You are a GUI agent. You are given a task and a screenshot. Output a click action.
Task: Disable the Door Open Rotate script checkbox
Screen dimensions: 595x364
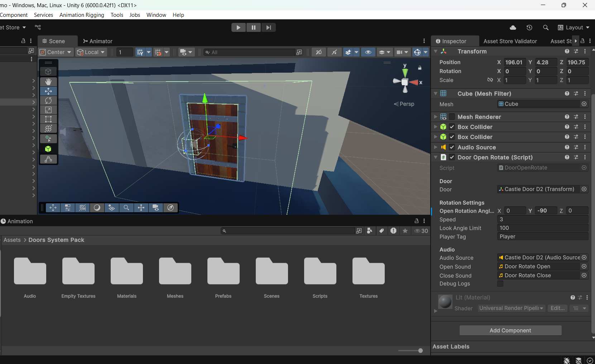[x=451, y=157]
